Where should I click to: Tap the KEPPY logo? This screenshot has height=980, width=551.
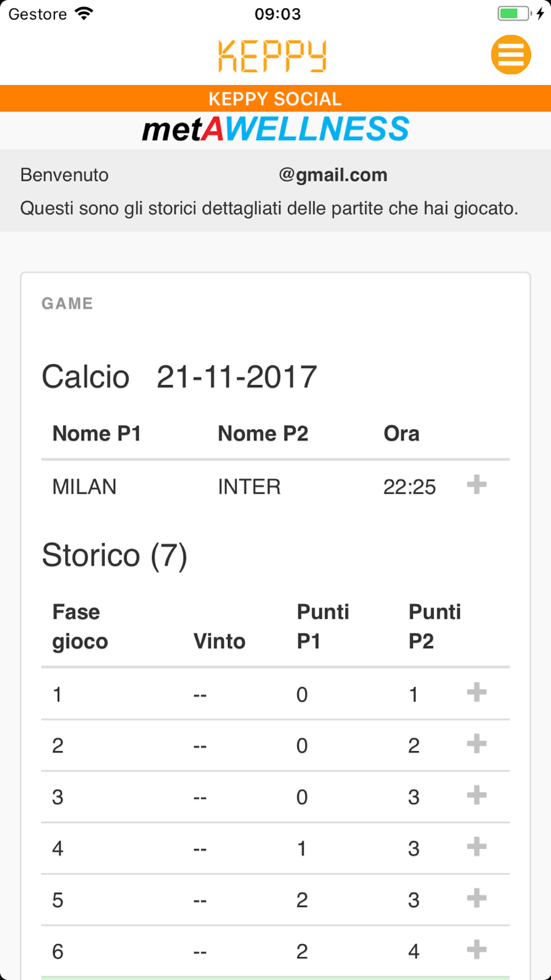pos(272,56)
